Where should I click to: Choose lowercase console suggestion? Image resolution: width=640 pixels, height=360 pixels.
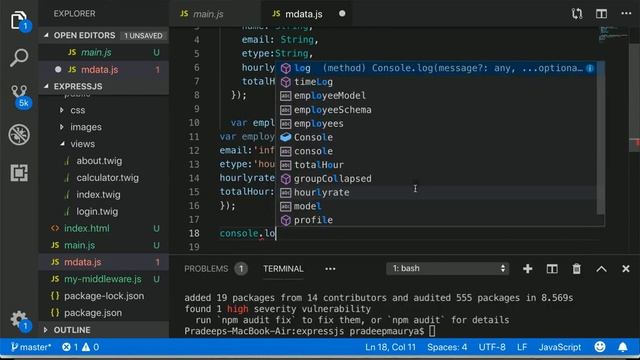437,151
